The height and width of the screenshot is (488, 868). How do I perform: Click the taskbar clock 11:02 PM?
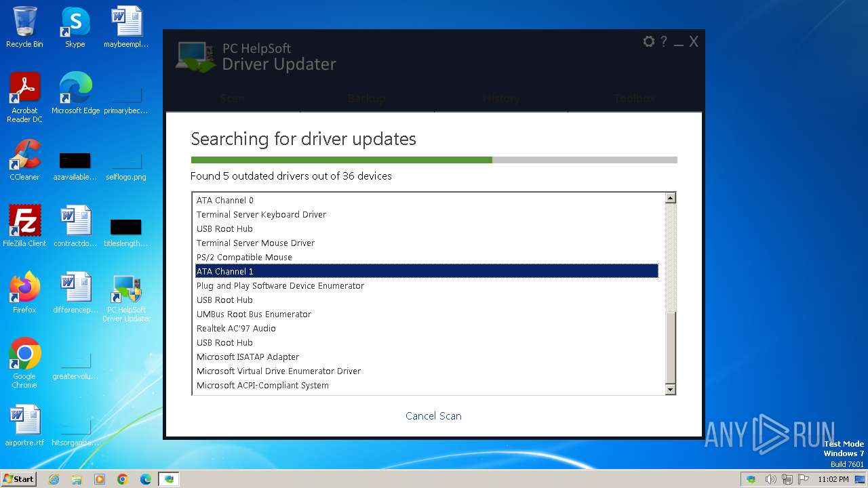pyautogui.click(x=833, y=479)
